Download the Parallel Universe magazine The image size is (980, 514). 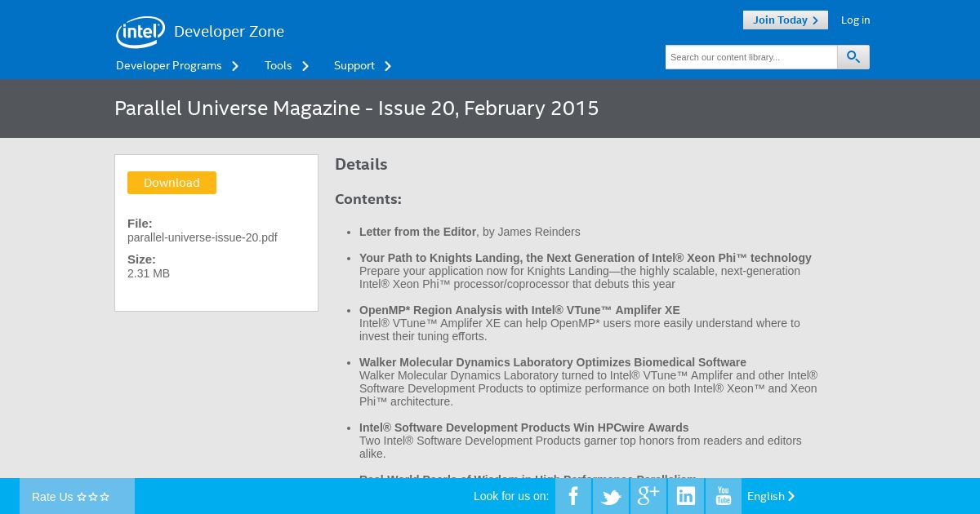pos(171,183)
